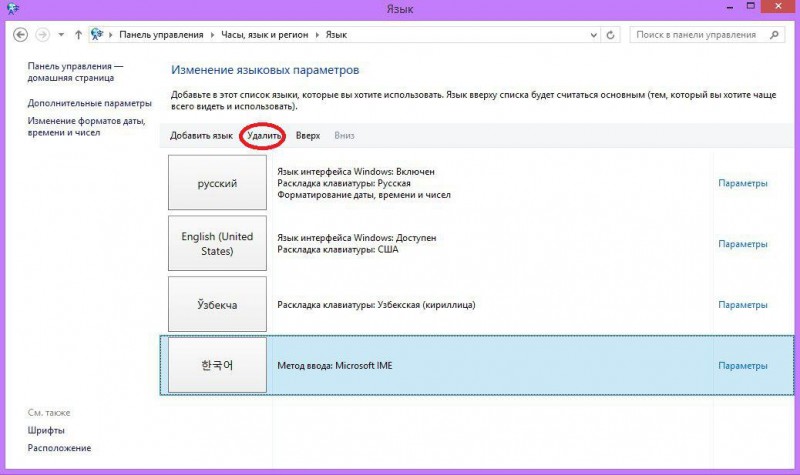This screenshot has width=800, height=475.
Task: Open 'Параметры' for русский
Action: (743, 183)
